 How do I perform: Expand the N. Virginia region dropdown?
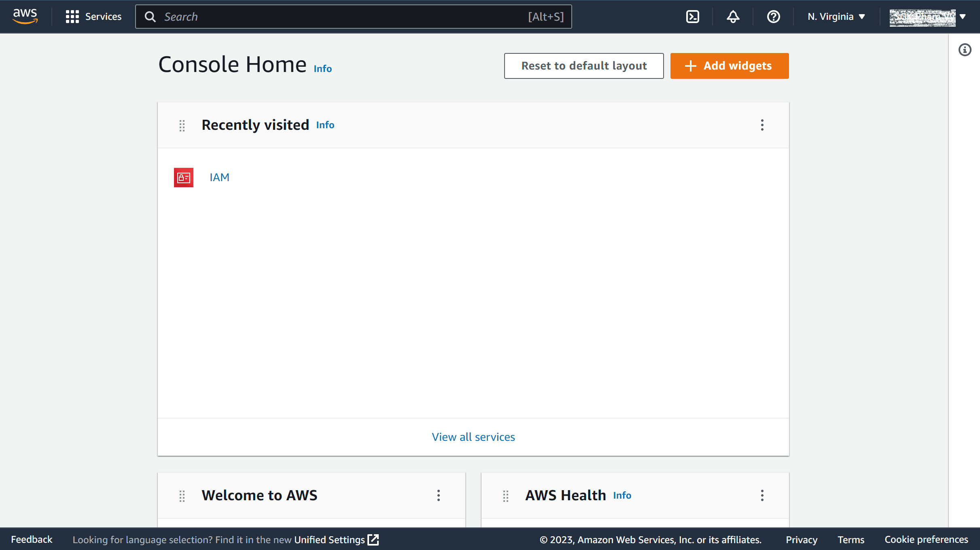(x=836, y=17)
